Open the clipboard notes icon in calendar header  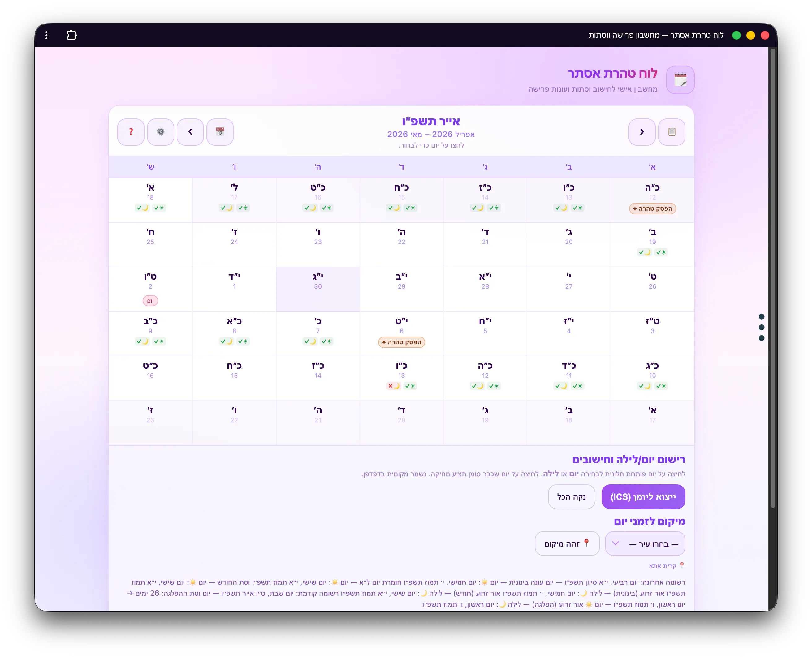(672, 132)
